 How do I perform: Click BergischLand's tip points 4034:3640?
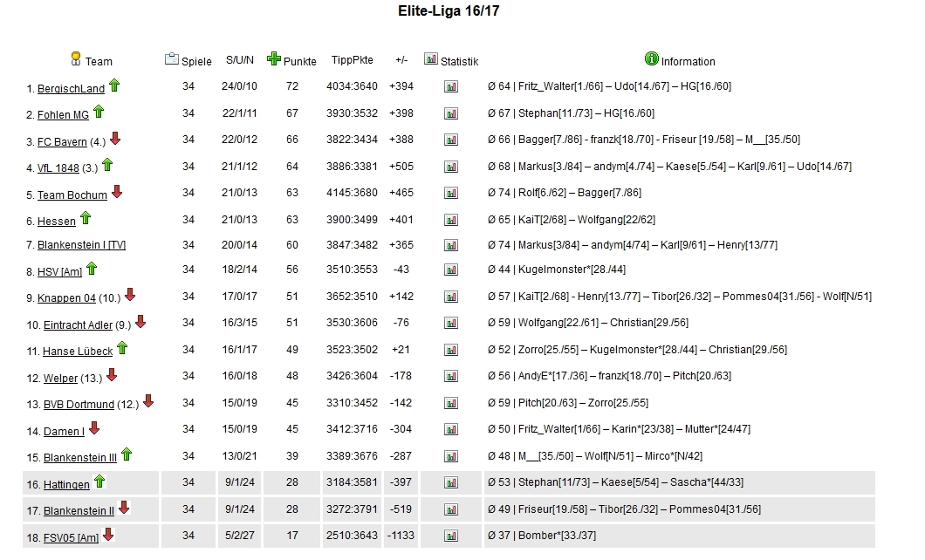tap(352, 86)
